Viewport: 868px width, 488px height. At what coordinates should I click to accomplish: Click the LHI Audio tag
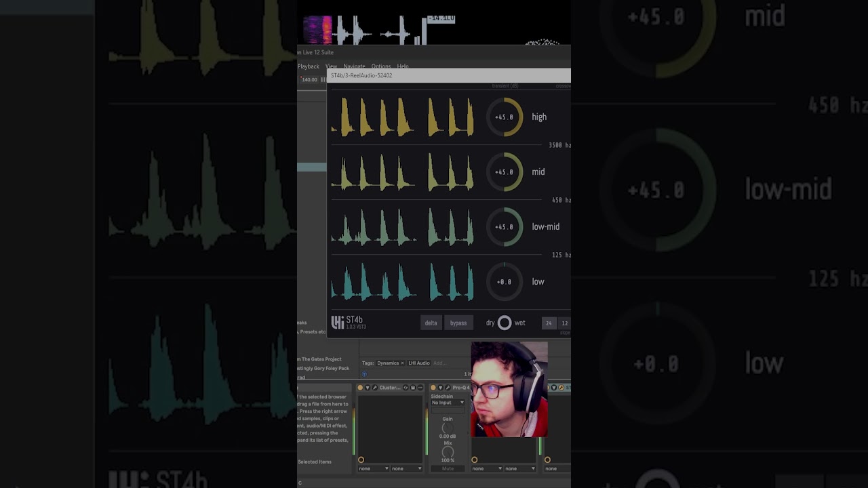[418, 363]
